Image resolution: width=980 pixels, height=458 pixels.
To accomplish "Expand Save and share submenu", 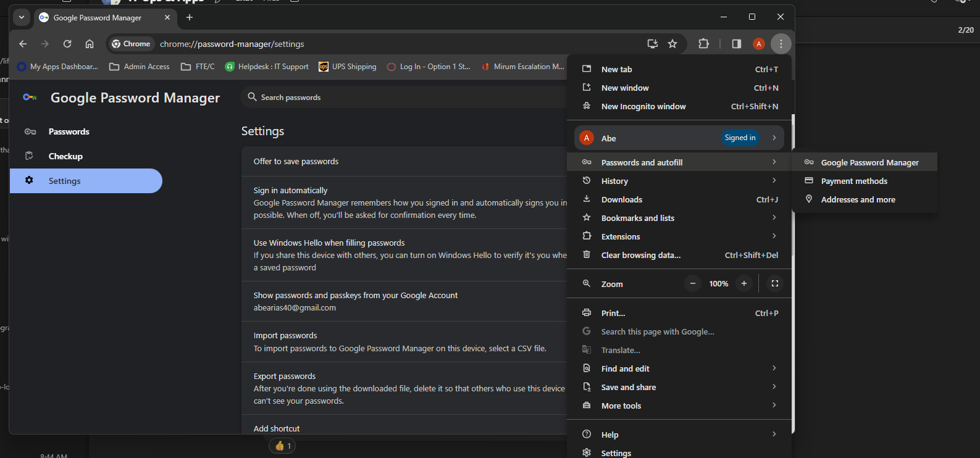I will coord(679,387).
